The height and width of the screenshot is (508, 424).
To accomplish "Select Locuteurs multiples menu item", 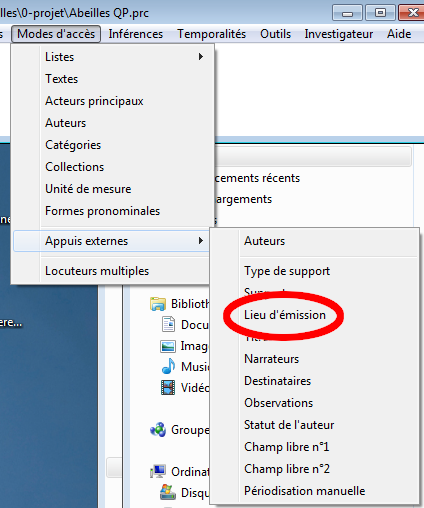I will [x=97, y=271].
